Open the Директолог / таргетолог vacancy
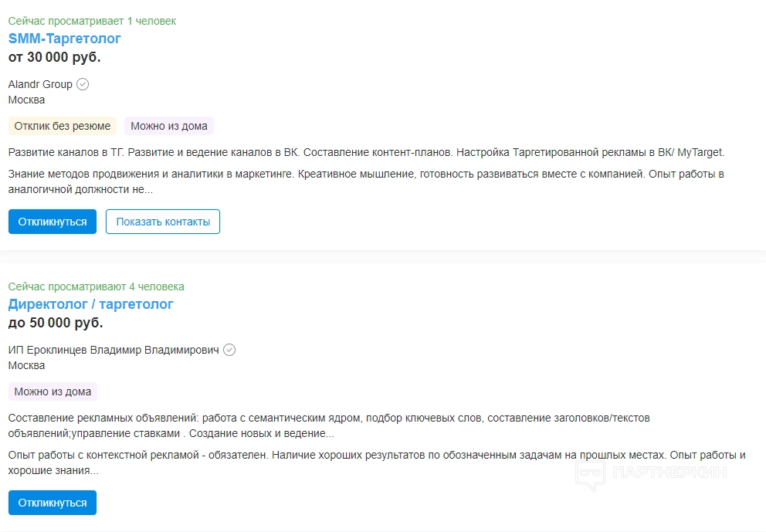Screen dimensions: 766x532 [91, 304]
